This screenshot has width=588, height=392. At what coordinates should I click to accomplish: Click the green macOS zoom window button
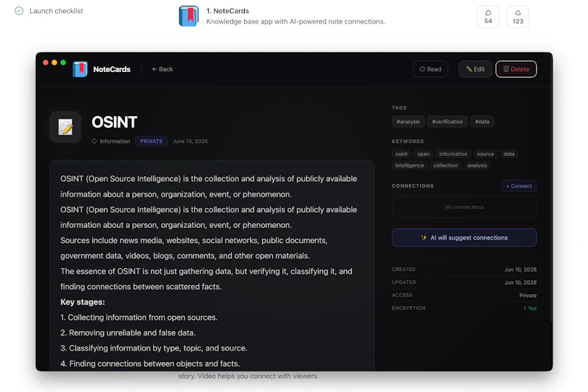[63, 63]
